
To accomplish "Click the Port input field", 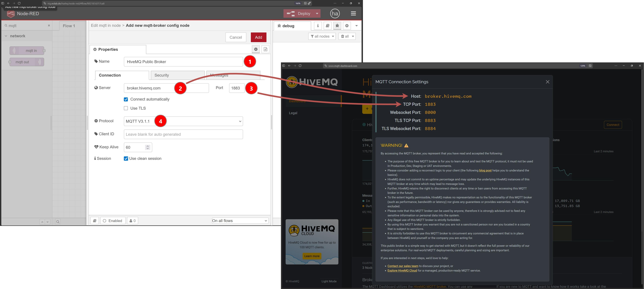I will 237,88.
